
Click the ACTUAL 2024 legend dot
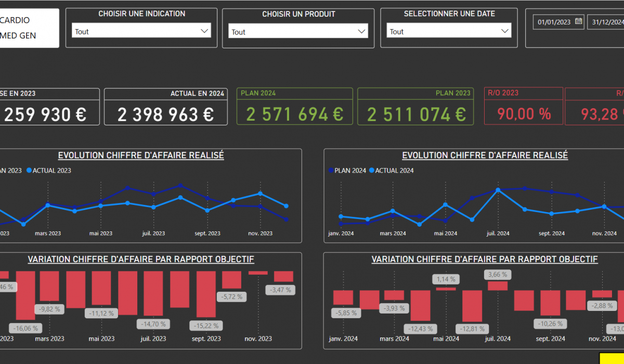[x=371, y=171]
